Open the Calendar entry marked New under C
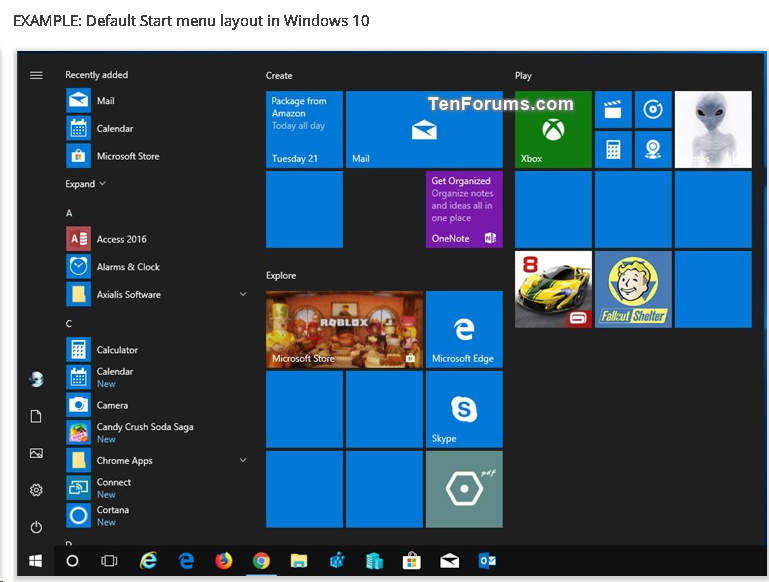This screenshot has width=769, height=582. coord(157,377)
